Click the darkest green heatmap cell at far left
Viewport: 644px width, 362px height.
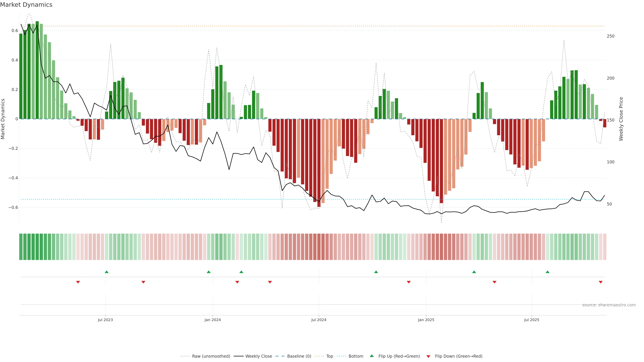click(37, 247)
